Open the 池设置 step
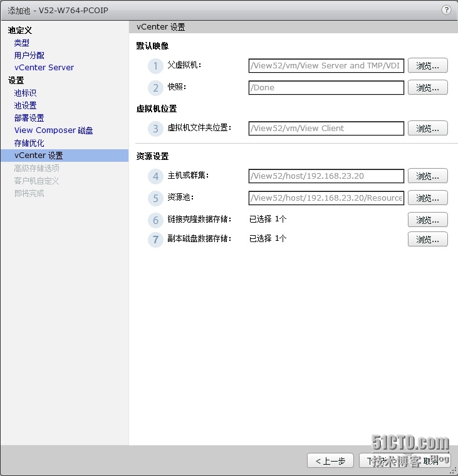Viewport: 458px width, 476px height. (x=25, y=105)
